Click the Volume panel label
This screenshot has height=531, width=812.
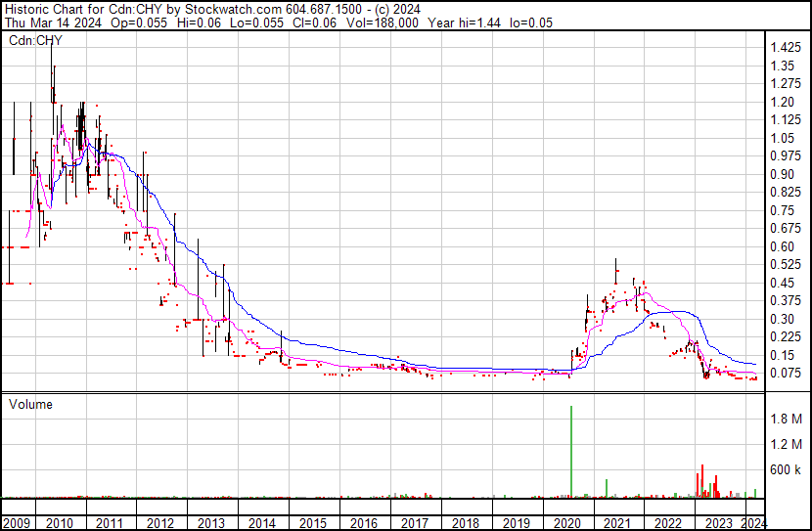[31, 403]
